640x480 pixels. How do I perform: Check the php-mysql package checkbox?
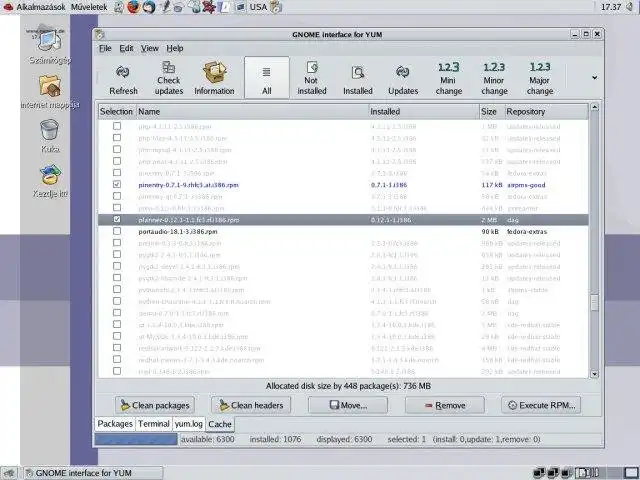(x=117, y=149)
